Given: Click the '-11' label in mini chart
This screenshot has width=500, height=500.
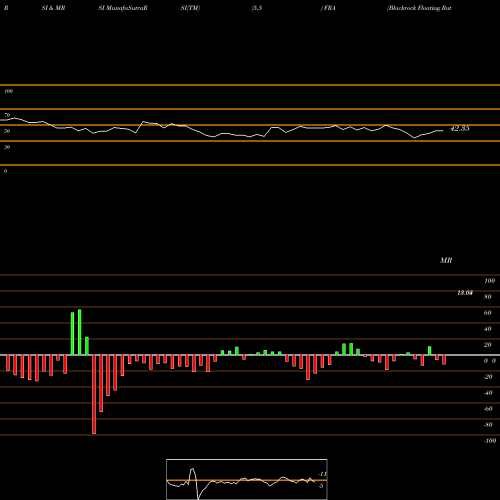Looking at the screenshot, I should (323, 474).
